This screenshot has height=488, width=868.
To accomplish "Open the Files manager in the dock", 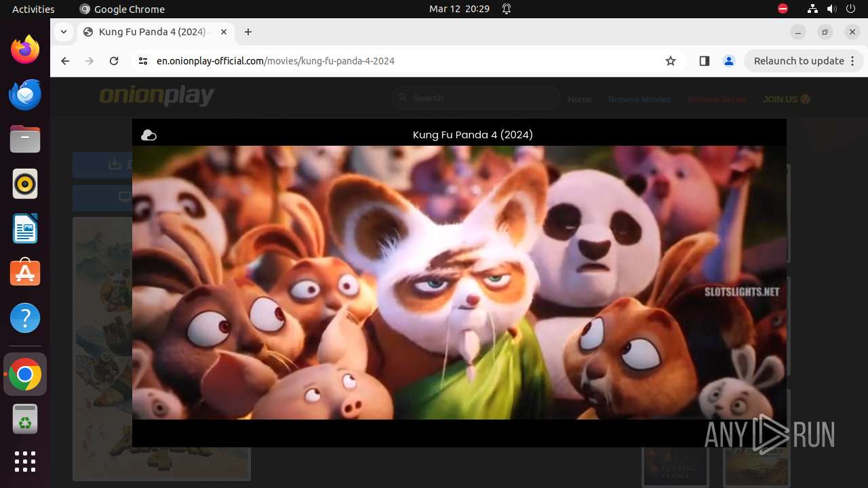I will point(25,139).
